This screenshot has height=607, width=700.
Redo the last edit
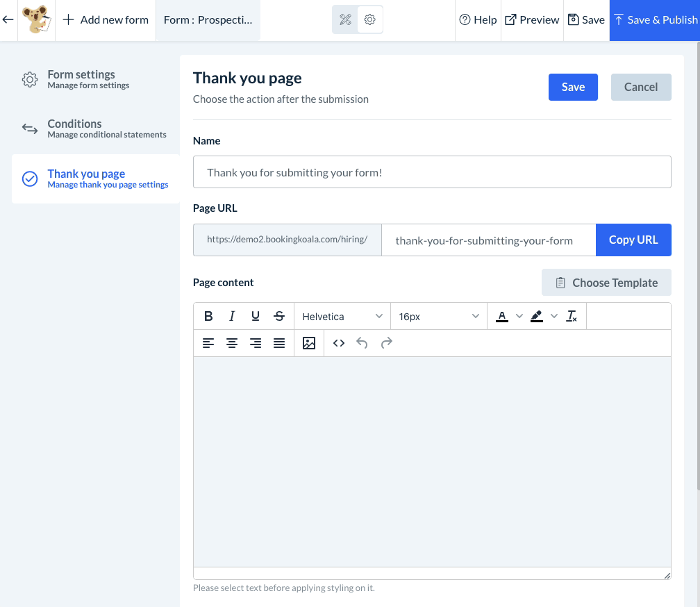coord(386,343)
